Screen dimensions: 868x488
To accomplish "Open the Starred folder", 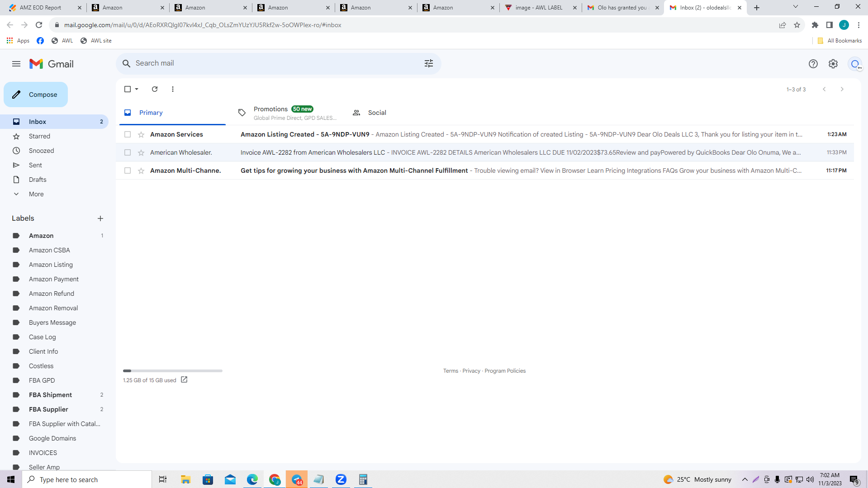I will coord(54,136).
